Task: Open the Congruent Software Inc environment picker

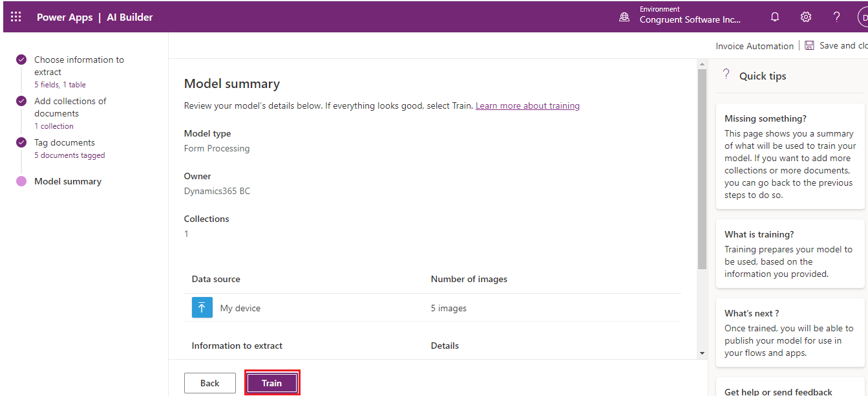Action: click(690, 16)
